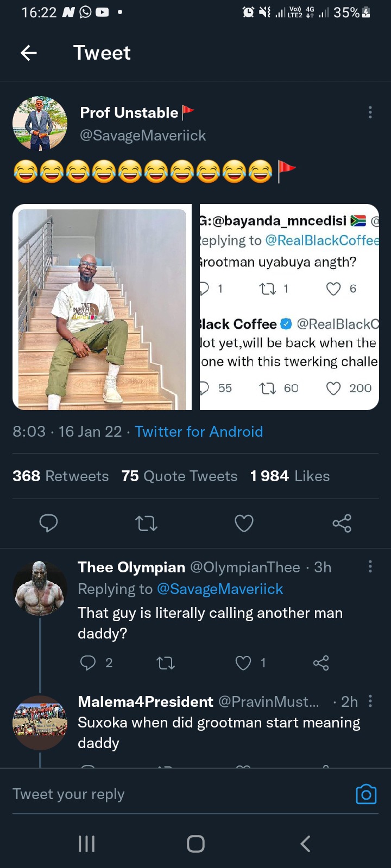The width and height of the screenshot is (391, 868).
Task: Tap the back arrow beside Tweet
Action: (29, 53)
